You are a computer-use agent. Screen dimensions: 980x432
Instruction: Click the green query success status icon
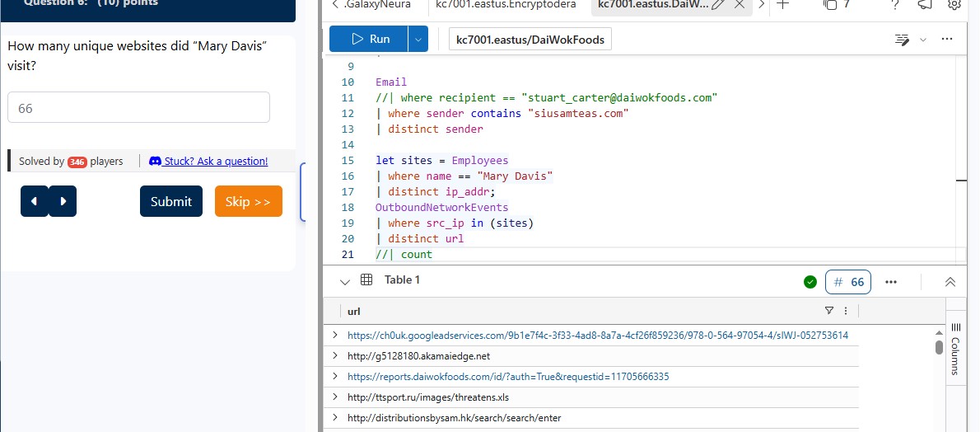pos(810,282)
